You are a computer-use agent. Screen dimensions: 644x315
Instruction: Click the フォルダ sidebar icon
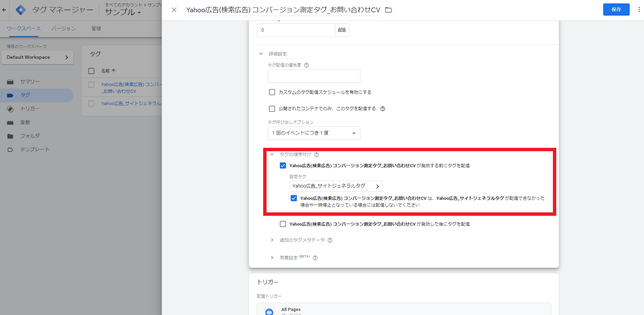(x=10, y=136)
